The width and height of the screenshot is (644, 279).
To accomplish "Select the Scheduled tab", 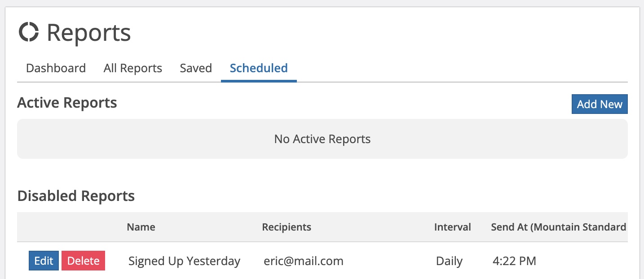I will [259, 68].
